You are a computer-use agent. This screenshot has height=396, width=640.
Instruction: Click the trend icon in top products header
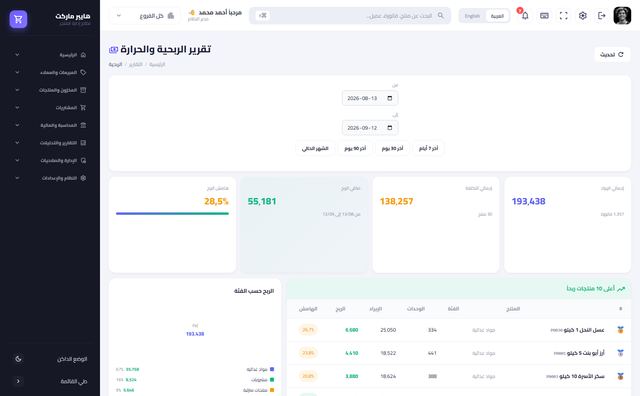(621, 289)
